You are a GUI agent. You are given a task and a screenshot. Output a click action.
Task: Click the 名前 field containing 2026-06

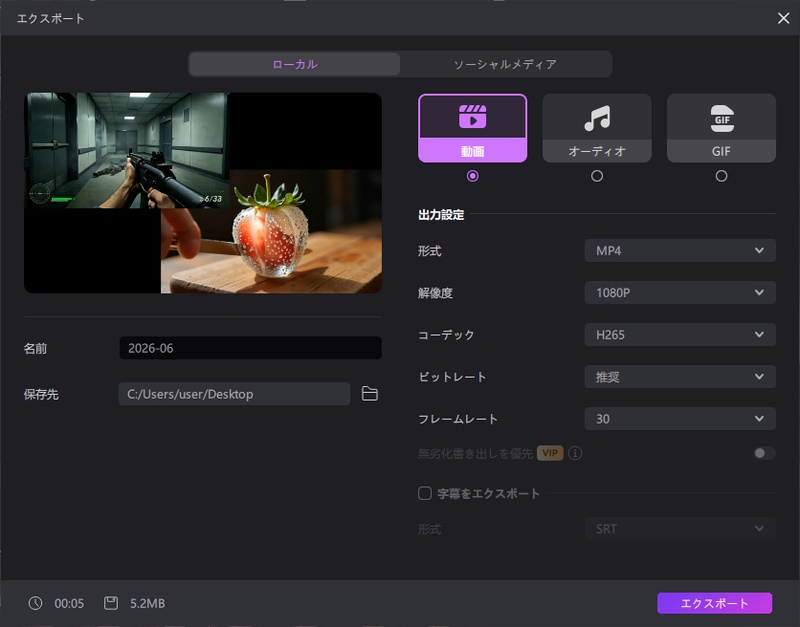(x=251, y=348)
